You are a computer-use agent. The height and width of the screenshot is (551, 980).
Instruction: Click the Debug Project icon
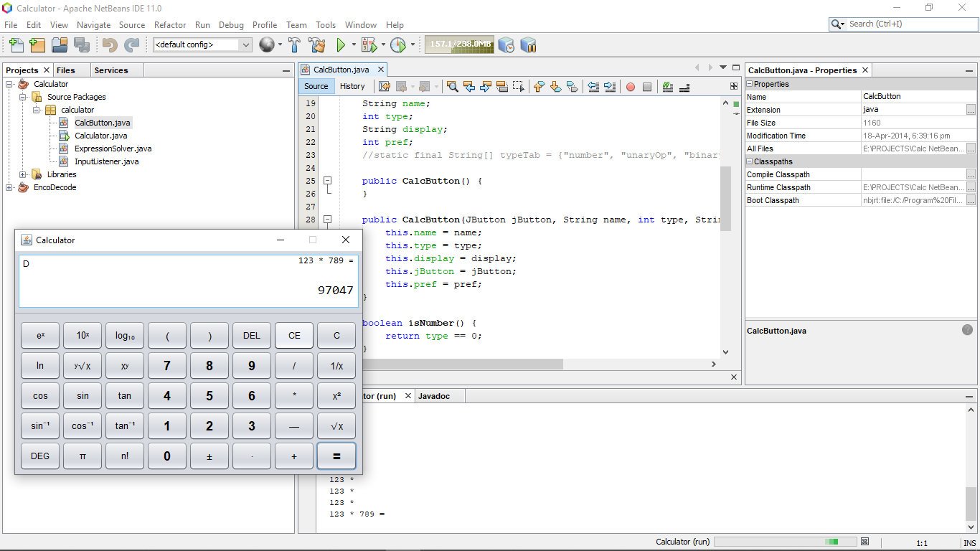369,45
